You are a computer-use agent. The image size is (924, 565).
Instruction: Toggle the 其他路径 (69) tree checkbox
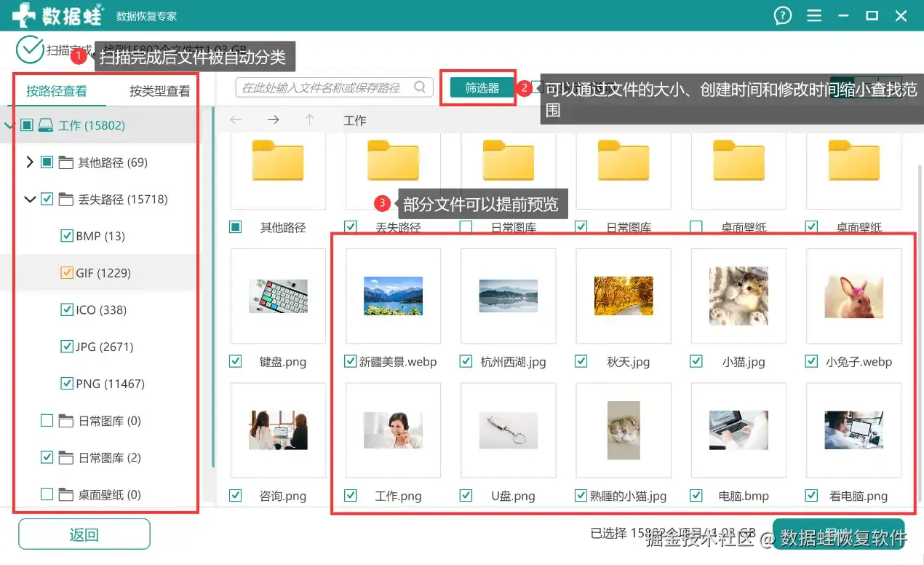click(47, 162)
